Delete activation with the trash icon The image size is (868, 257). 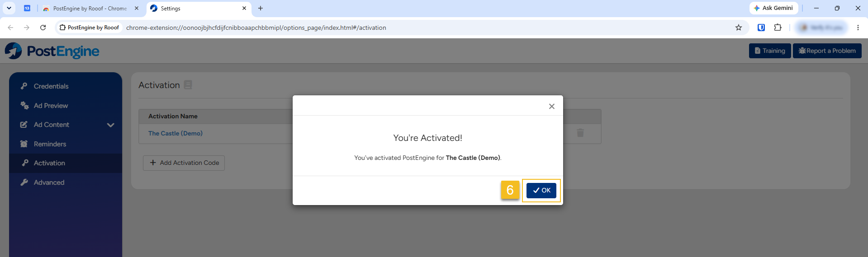[x=580, y=133]
